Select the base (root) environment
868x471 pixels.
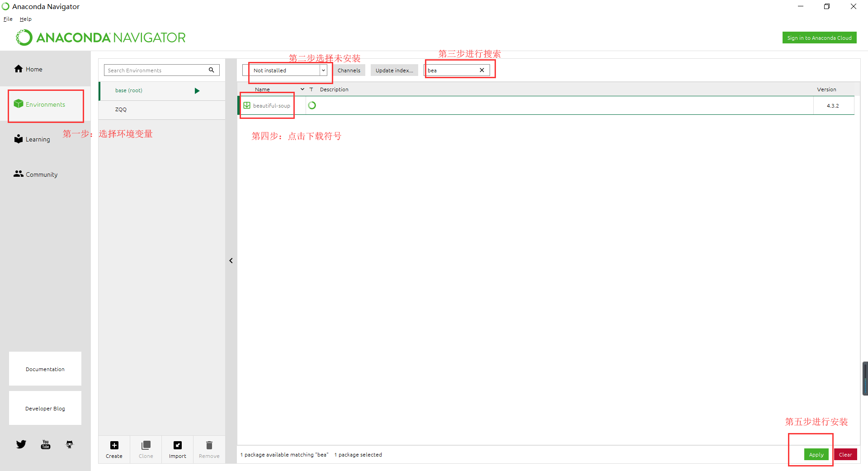(x=162, y=91)
